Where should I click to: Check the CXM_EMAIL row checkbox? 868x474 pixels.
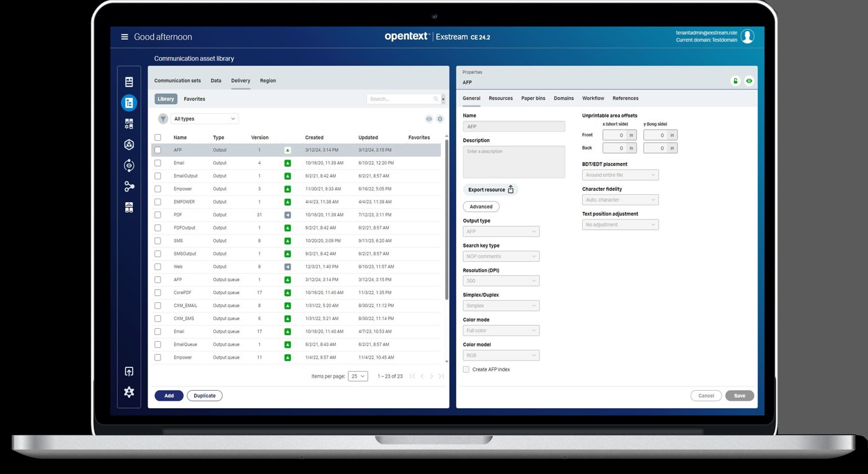coord(157,306)
